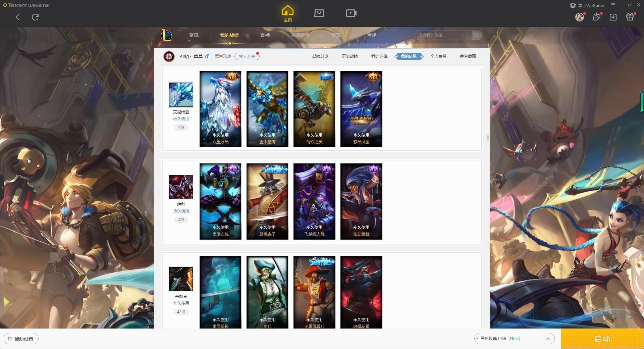Screen dimensions: 644x349
Task: Open the 胡桃夹子 skin card
Action: [267, 201]
